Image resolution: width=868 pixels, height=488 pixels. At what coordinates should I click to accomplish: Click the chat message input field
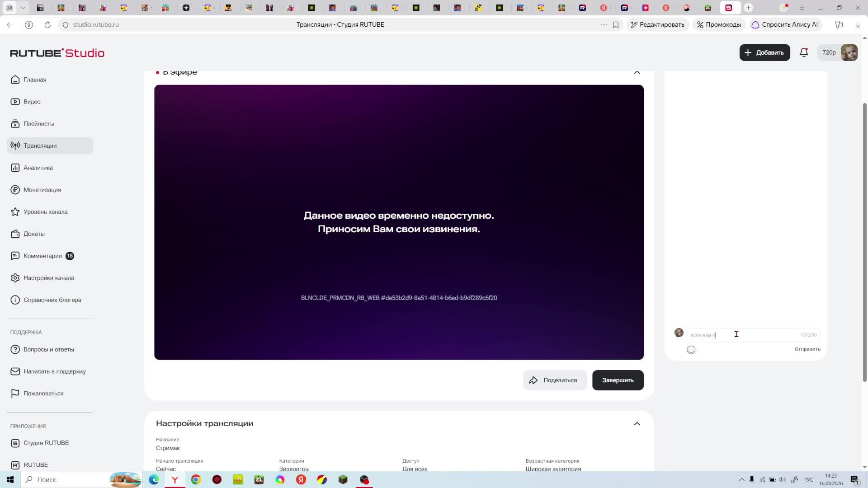[753, 335]
